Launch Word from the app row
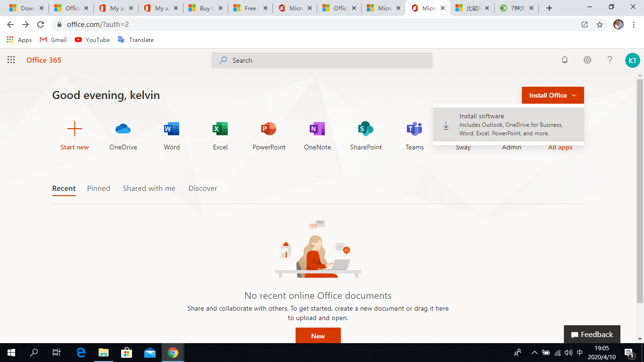The height and width of the screenshot is (362, 644). tap(172, 129)
